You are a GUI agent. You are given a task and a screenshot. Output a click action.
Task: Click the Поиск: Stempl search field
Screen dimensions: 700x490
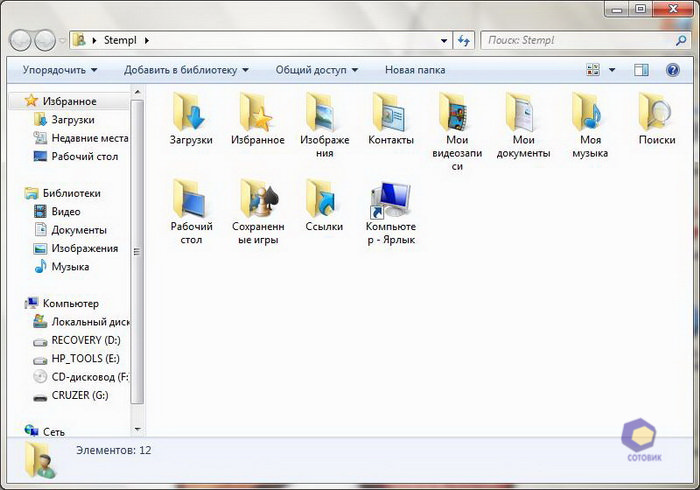[x=575, y=40]
